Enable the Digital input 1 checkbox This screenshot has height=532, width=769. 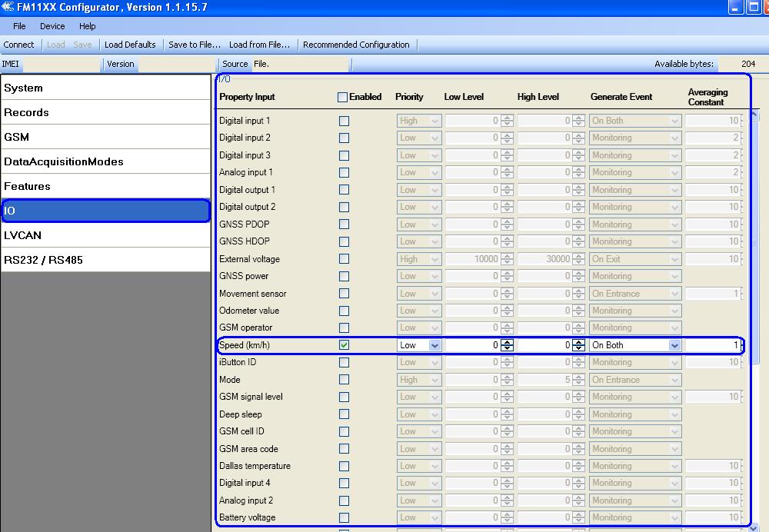pos(344,121)
